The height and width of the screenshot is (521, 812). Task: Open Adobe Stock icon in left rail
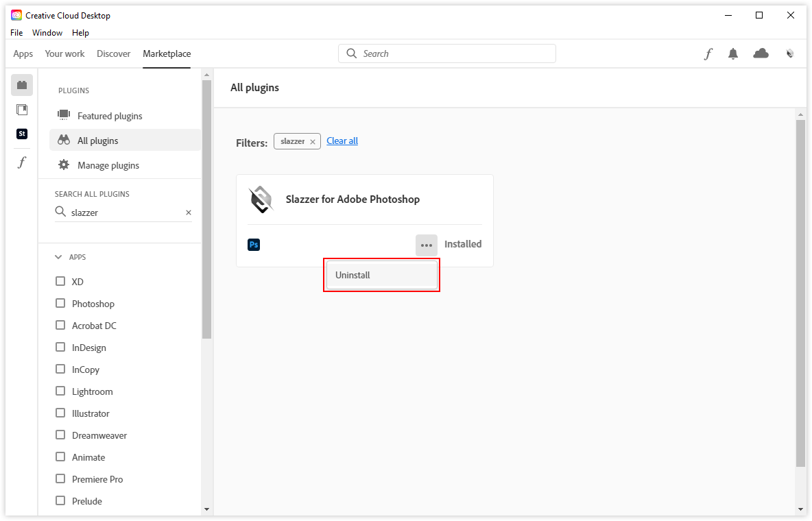pyautogui.click(x=22, y=134)
